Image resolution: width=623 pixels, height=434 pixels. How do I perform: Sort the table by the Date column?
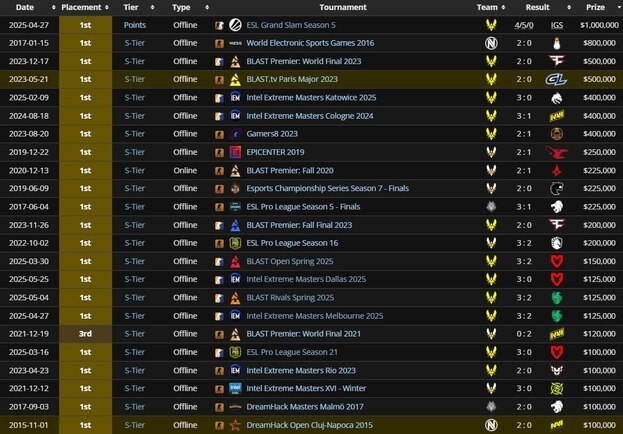[24, 6]
